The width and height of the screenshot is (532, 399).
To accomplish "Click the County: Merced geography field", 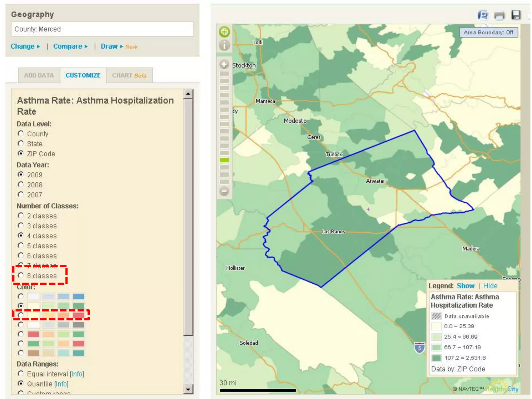I will click(x=102, y=29).
